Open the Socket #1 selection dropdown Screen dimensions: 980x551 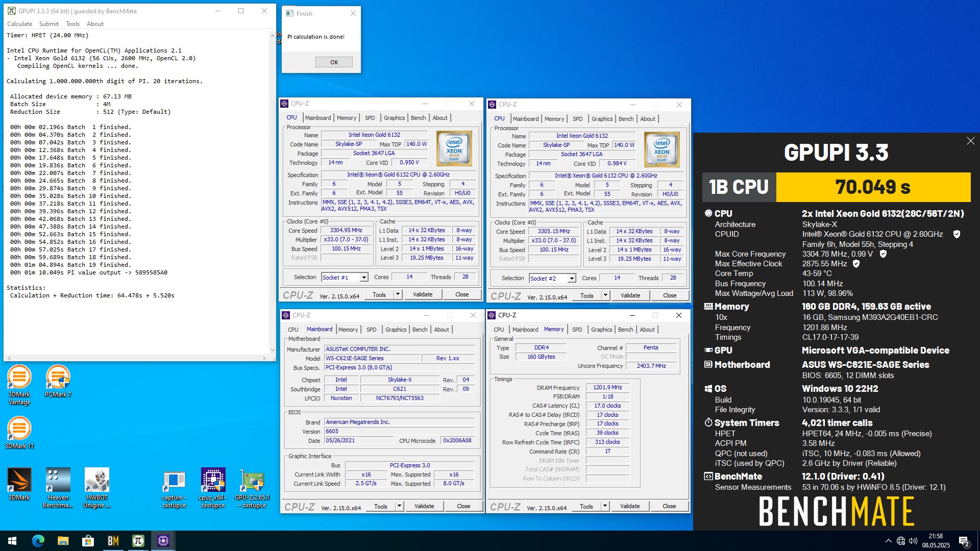tap(364, 278)
